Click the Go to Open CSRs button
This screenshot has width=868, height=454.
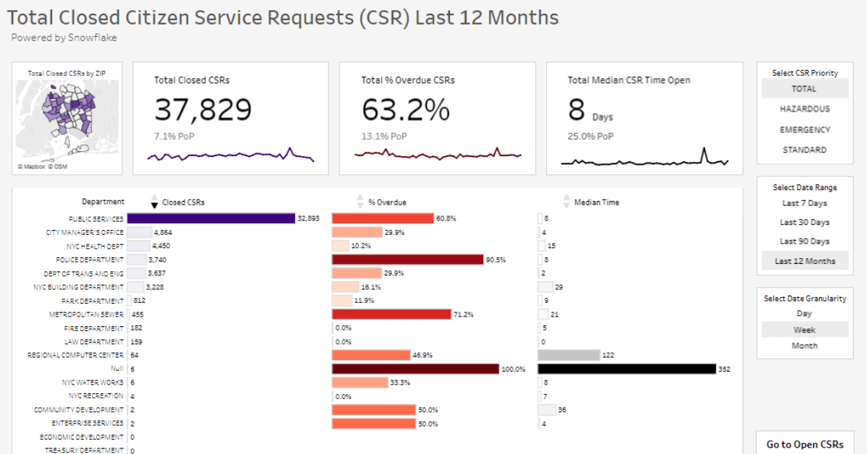[x=804, y=444]
